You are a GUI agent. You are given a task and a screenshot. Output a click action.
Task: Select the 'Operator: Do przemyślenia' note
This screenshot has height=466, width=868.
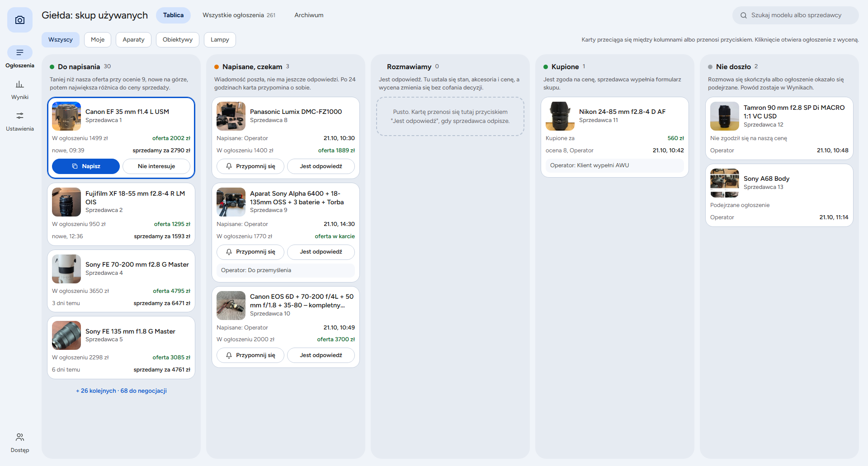(x=286, y=270)
